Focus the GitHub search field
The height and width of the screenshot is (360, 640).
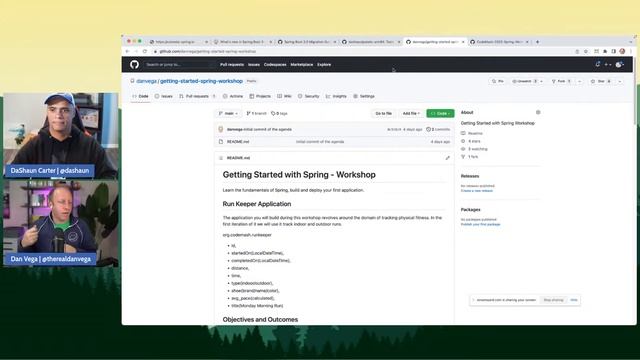point(180,64)
